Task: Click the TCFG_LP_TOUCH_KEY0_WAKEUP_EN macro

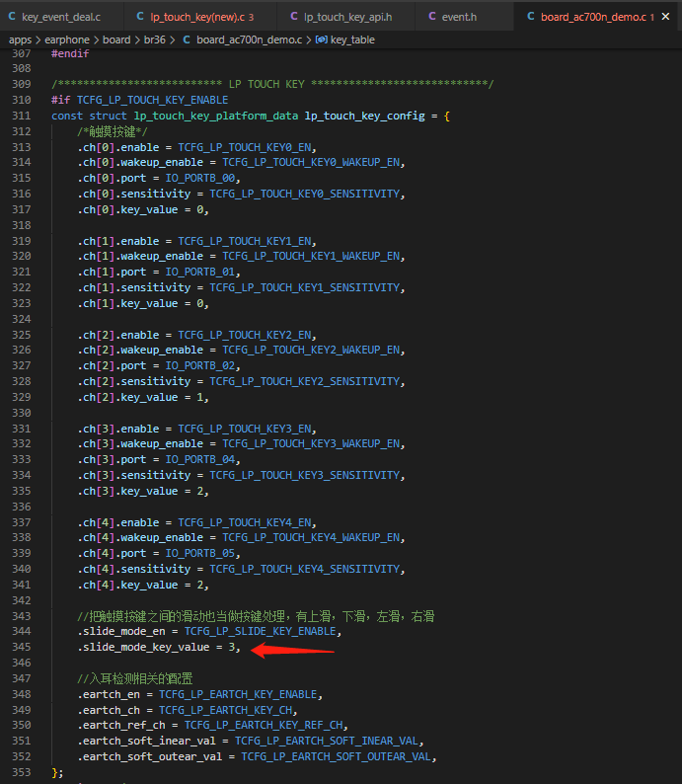Action: click(311, 163)
